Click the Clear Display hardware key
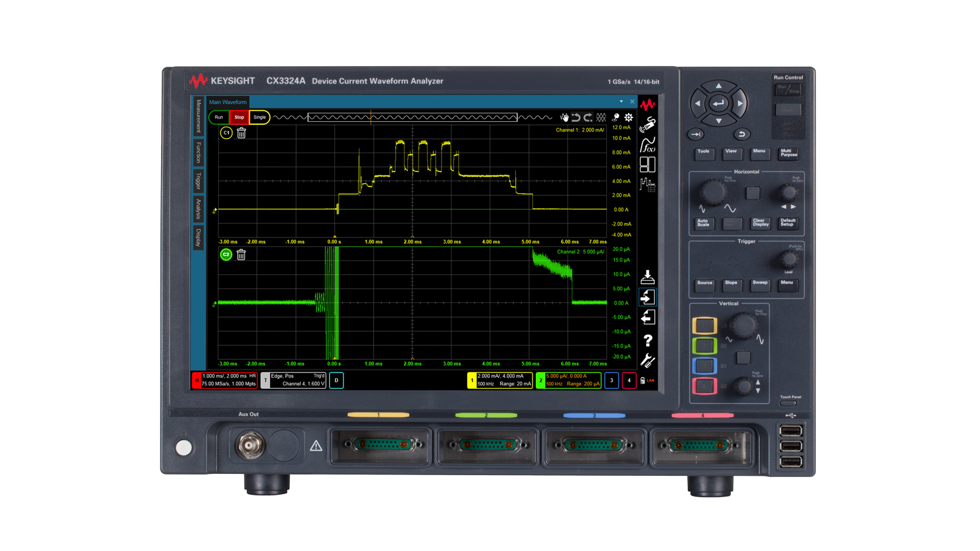This screenshot has width=980, height=551. (x=760, y=223)
